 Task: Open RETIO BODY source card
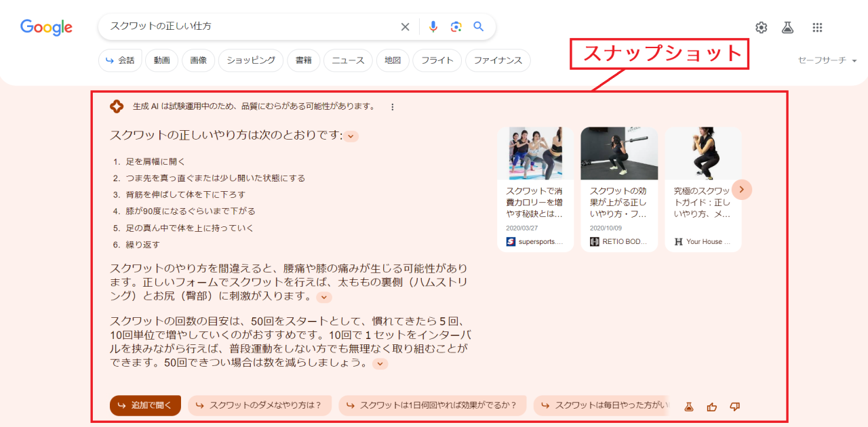click(619, 190)
